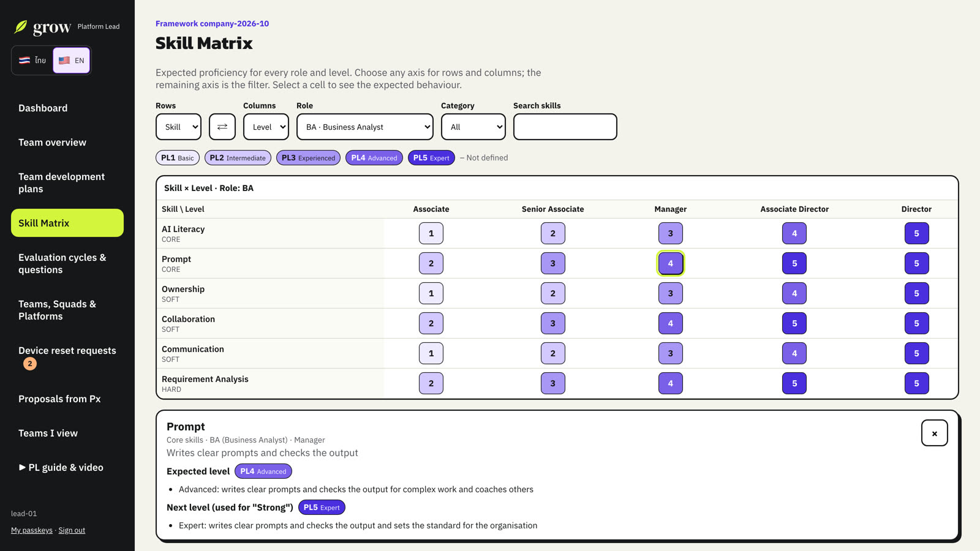Select the Skill Matrix sidebar item
Image resolution: width=980 pixels, height=551 pixels.
pos(67,223)
